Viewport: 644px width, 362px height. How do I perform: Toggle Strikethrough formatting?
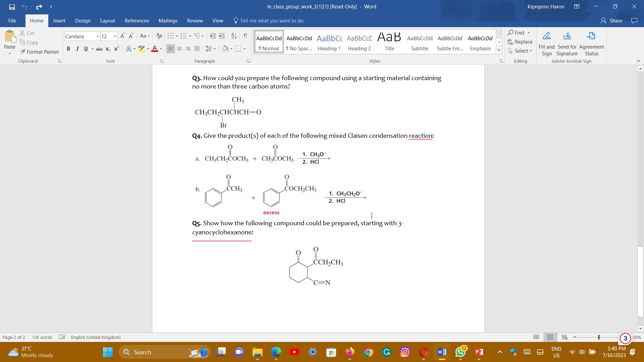[x=99, y=49]
